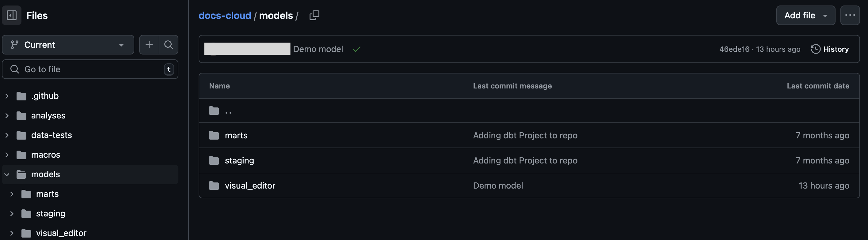Screen dimensions: 868x240
Task: Select the visual_editor tree item
Action: point(61,233)
